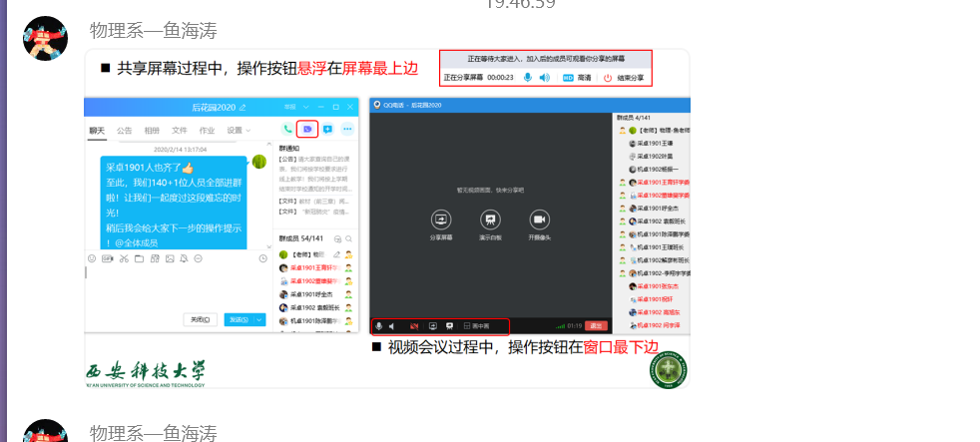This screenshot has width=980, height=442.
Task: Mute microphone in floating share bar
Action: coord(527,77)
